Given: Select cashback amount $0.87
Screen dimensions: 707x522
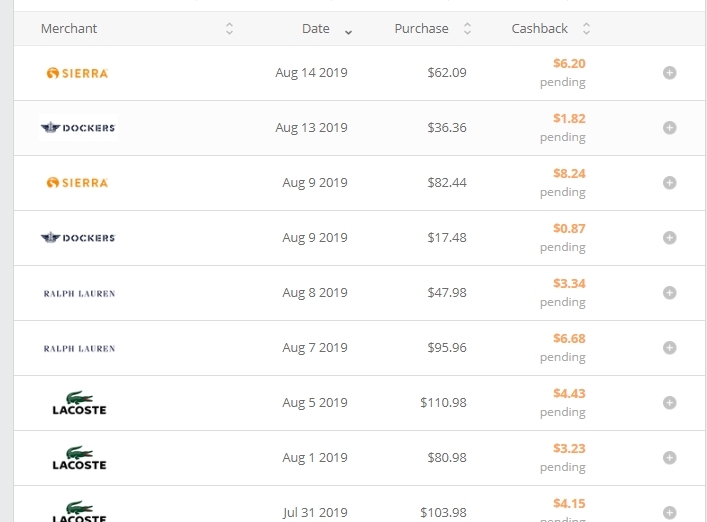Looking at the screenshot, I should click(x=569, y=229).
